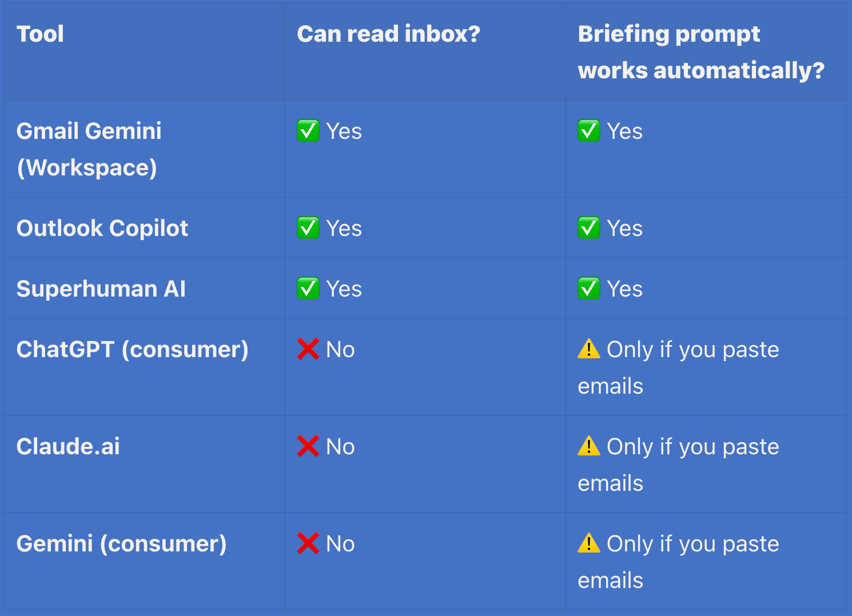
Task: Click the red X in Claude.ai row
Action: (308, 446)
